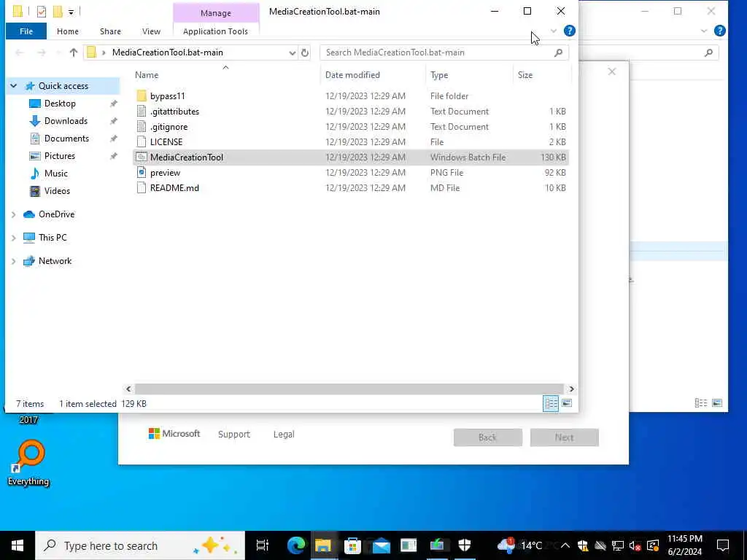Click the Up one level arrow

[74, 52]
